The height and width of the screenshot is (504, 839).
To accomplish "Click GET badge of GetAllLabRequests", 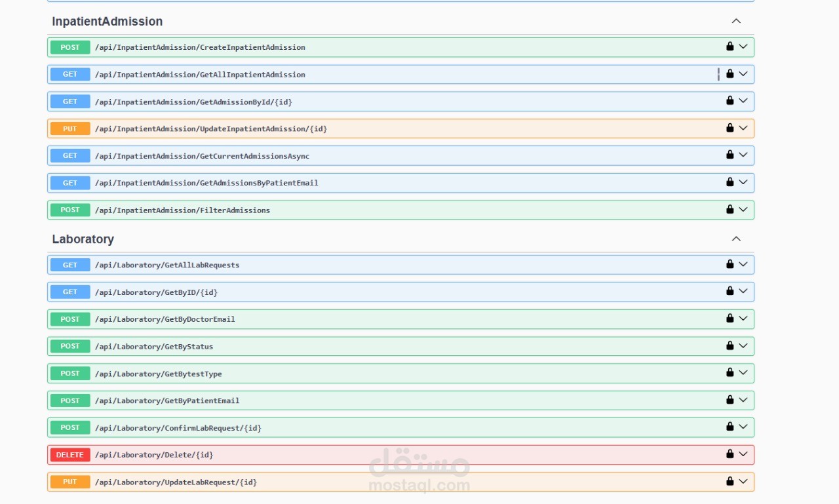I will 70,265.
